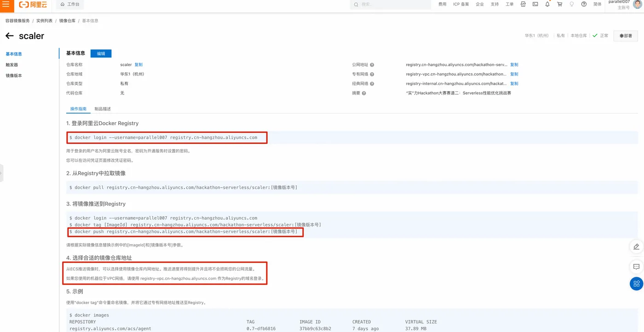Open the ICP 备案 menu
The height and width of the screenshot is (332, 644).
(x=461, y=4)
